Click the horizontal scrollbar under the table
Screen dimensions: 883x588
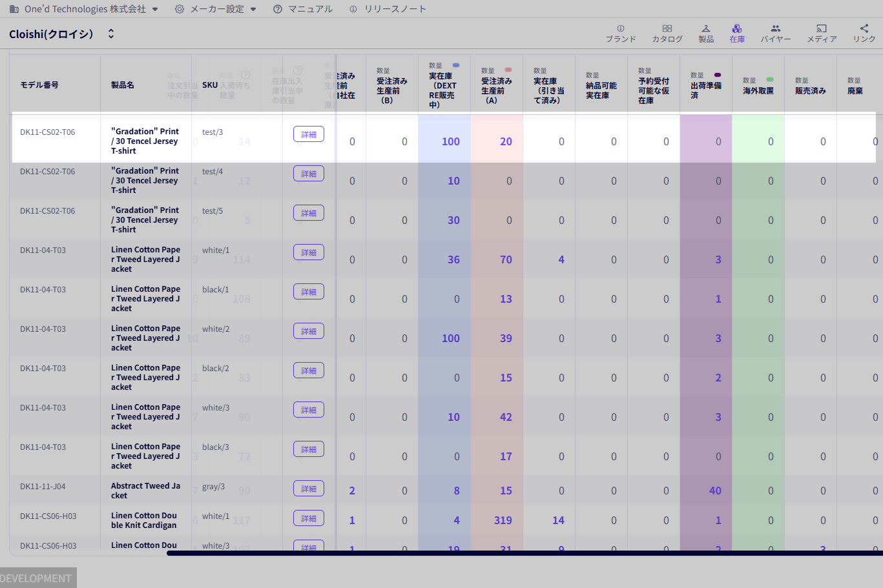(x=525, y=553)
